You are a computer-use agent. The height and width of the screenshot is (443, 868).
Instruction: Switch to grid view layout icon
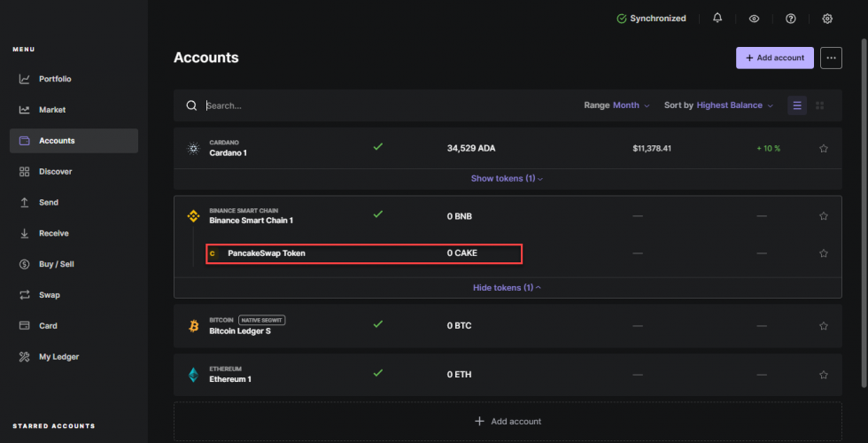coord(820,105)
